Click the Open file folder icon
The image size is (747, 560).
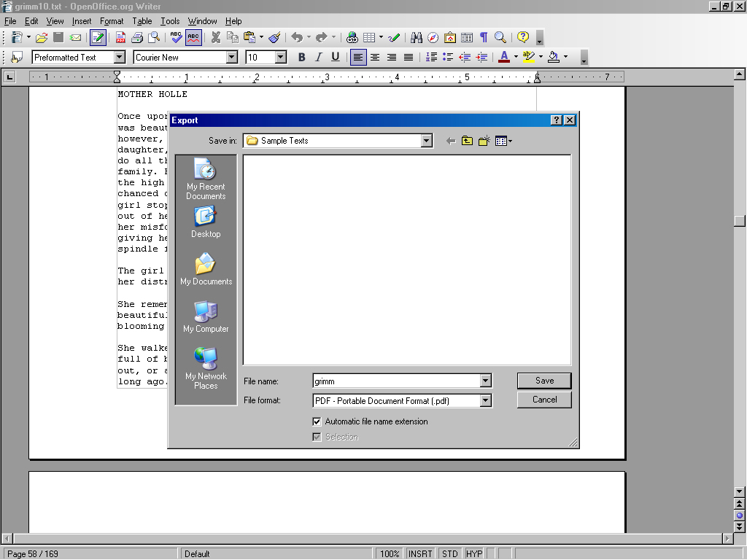pos(42,37)
